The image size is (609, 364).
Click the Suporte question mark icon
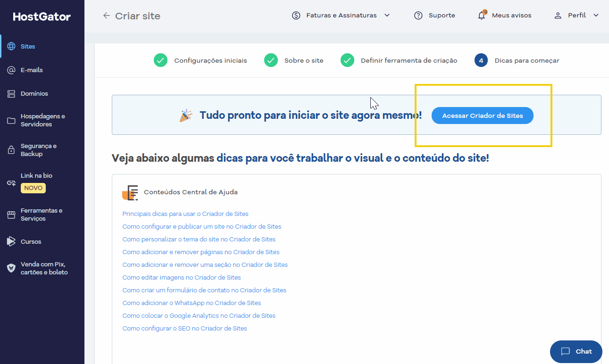click(x=418, y=16)
